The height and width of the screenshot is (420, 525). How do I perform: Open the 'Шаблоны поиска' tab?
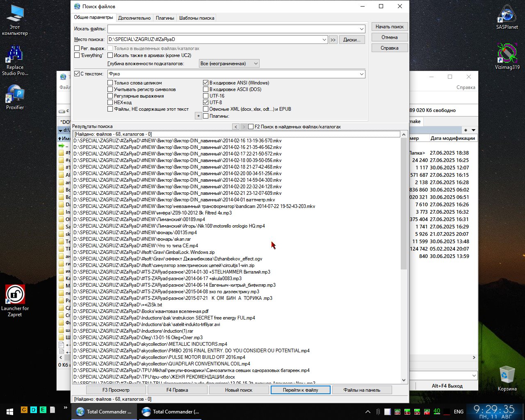(196, 18)
